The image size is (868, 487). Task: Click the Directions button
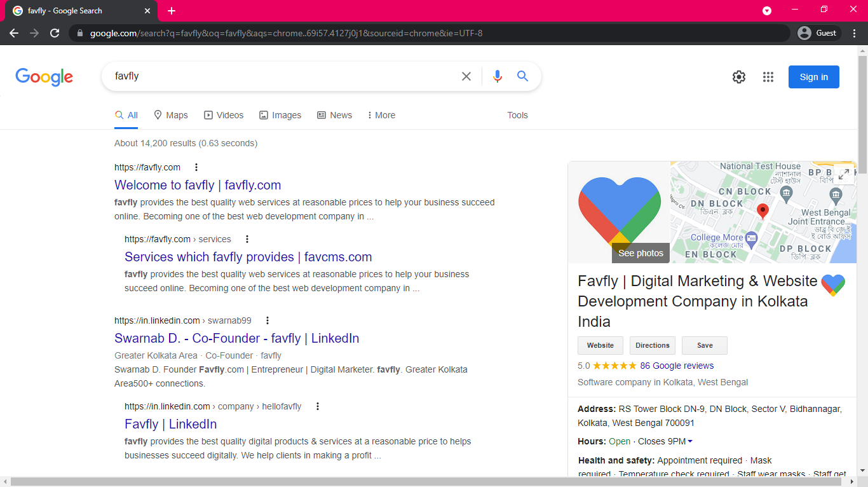click(x=653, y=345)
